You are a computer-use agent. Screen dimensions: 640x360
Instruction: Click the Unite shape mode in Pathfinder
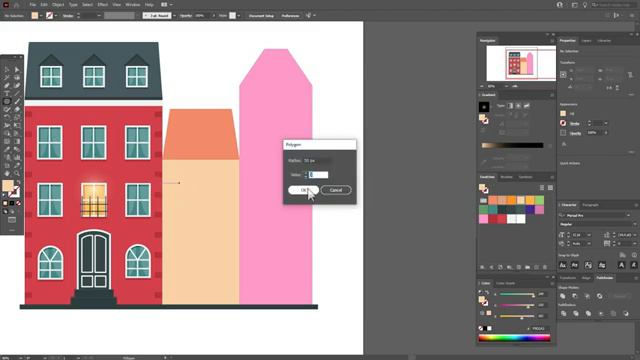click(x=562, y=296)
